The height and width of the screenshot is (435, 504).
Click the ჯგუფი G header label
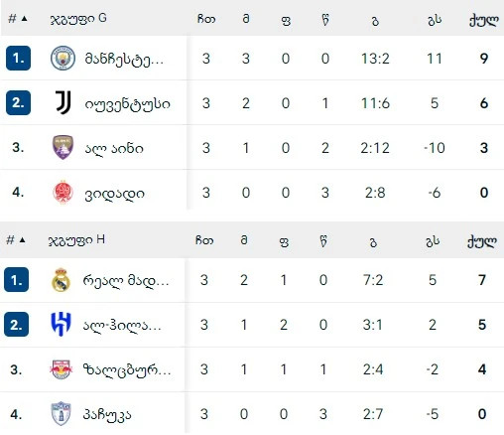(78, 19)
